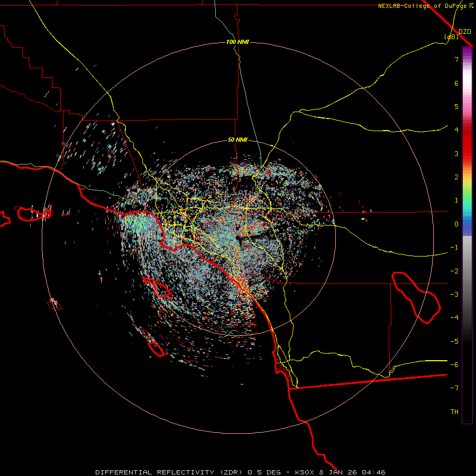
Task: Click the -3 value on color scale
Action: [x=454, y=295]
